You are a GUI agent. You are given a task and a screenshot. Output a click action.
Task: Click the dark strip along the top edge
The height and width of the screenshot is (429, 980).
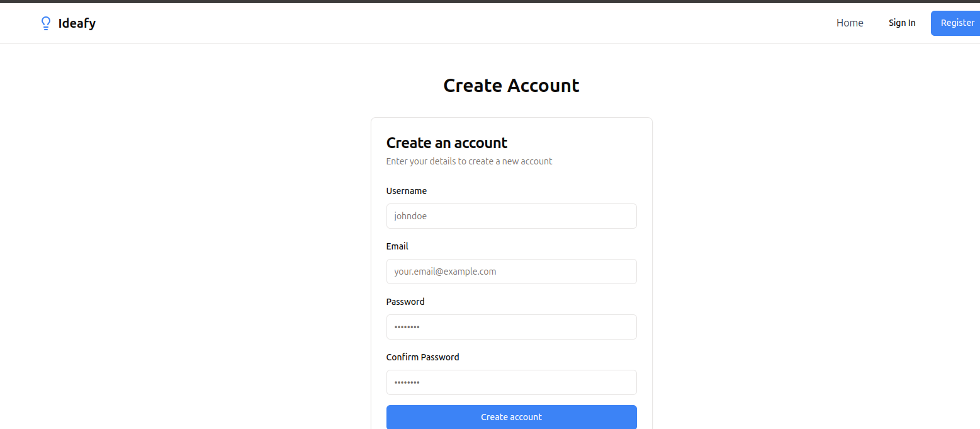[490, 1]
